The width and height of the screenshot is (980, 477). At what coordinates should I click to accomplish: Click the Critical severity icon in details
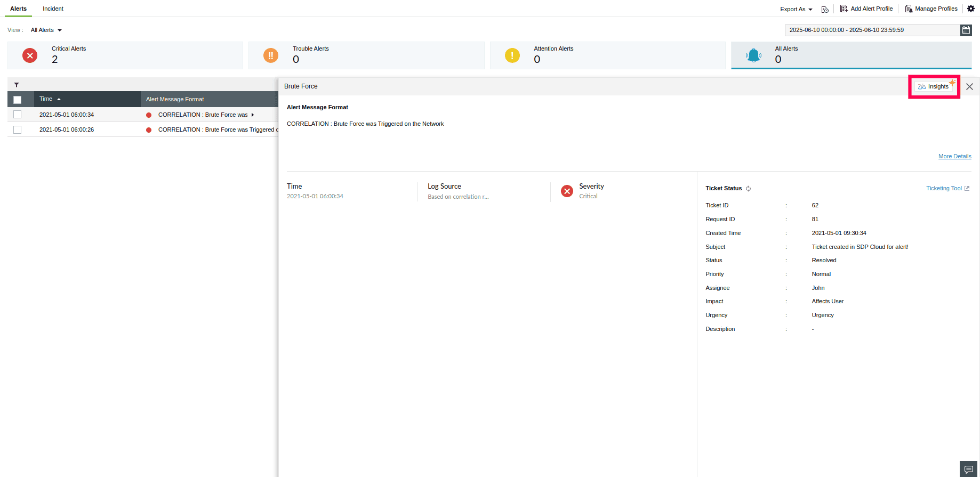tap(567, 191)
